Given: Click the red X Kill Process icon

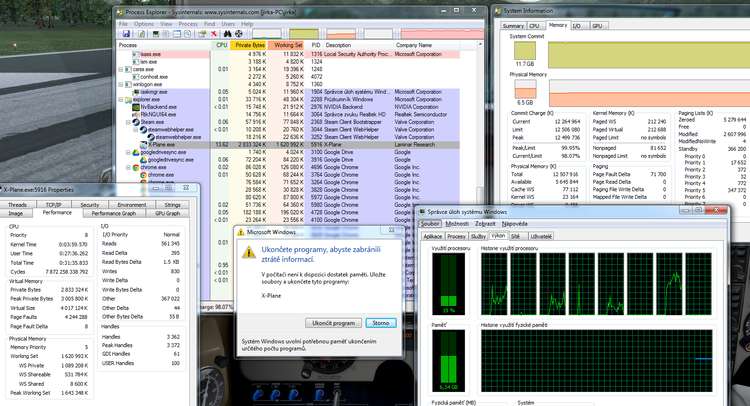Looking at the screenshot, I should click(214, 33).
